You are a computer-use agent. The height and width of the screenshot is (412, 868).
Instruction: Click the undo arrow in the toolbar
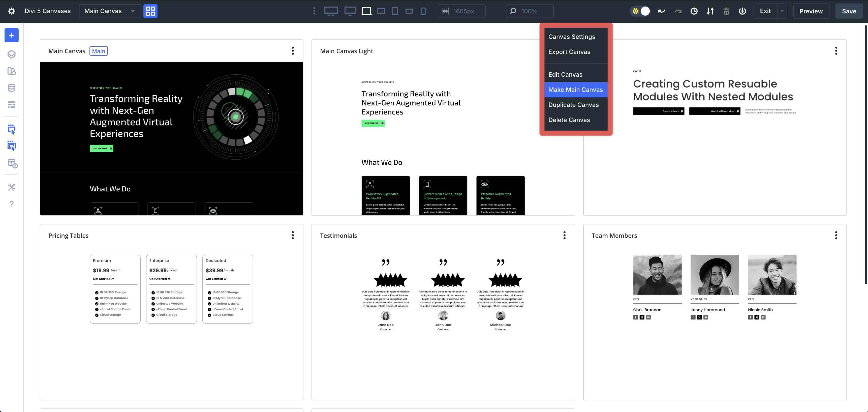pos(661,11)
